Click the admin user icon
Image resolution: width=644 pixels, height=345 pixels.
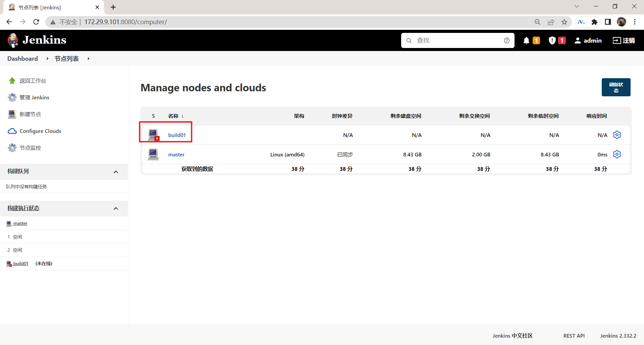click(578, 41)
